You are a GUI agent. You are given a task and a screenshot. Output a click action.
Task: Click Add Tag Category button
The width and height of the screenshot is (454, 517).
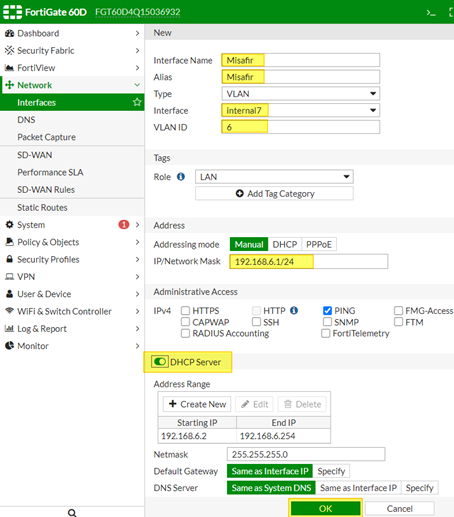[274, 194]
